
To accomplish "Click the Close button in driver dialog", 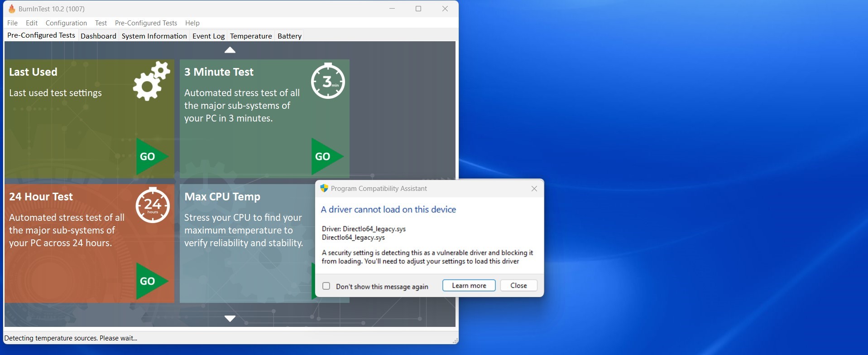I will coord(518,286).
